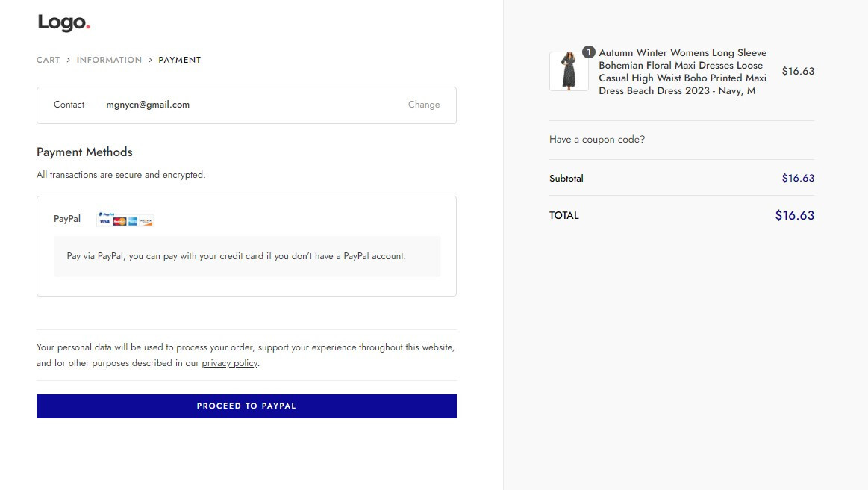The image size is (868, 490).
Task: Click the Autumn Winter Womens dress title
Action: (683, 72)
